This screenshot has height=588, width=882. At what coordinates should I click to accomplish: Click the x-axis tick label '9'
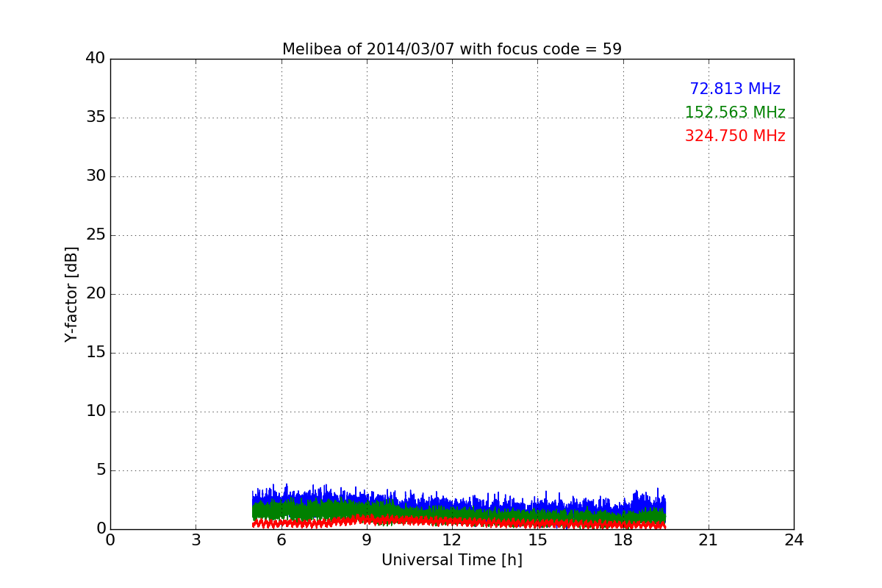coord(367,539)
